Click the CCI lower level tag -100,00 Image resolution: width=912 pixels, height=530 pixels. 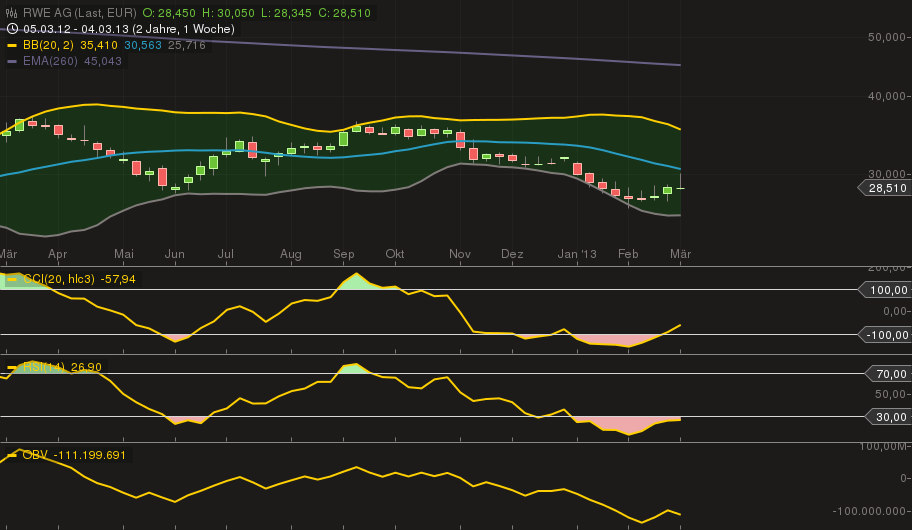tap(885, 335)
